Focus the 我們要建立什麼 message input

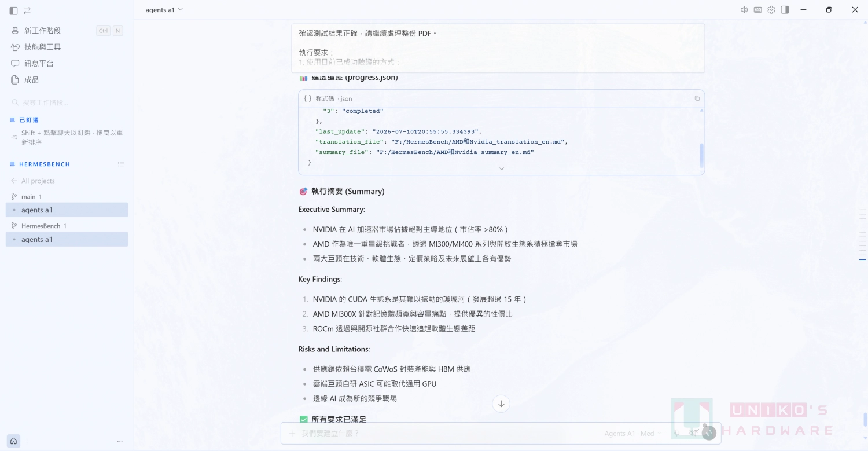click(448, 433)
